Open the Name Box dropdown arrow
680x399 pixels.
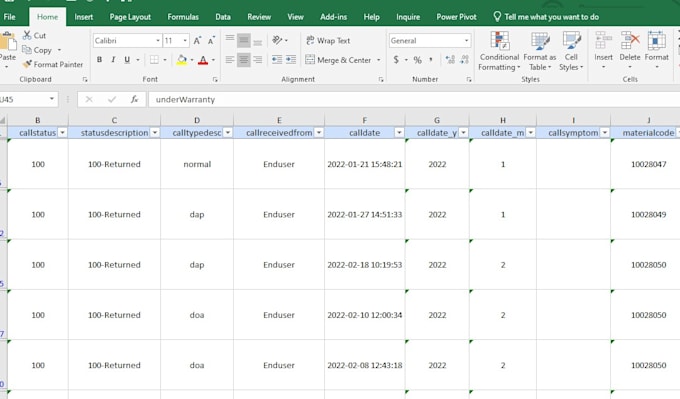[52, 99]
